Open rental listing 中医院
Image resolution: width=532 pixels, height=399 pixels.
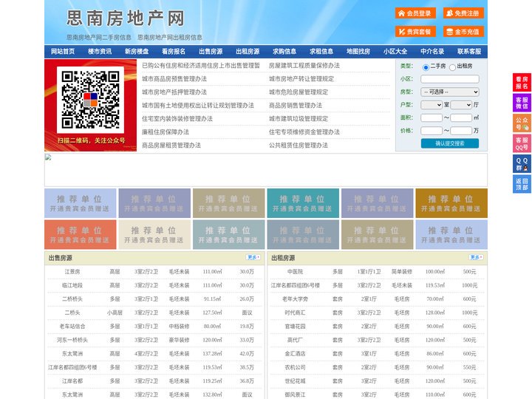[x=295, y=272]
